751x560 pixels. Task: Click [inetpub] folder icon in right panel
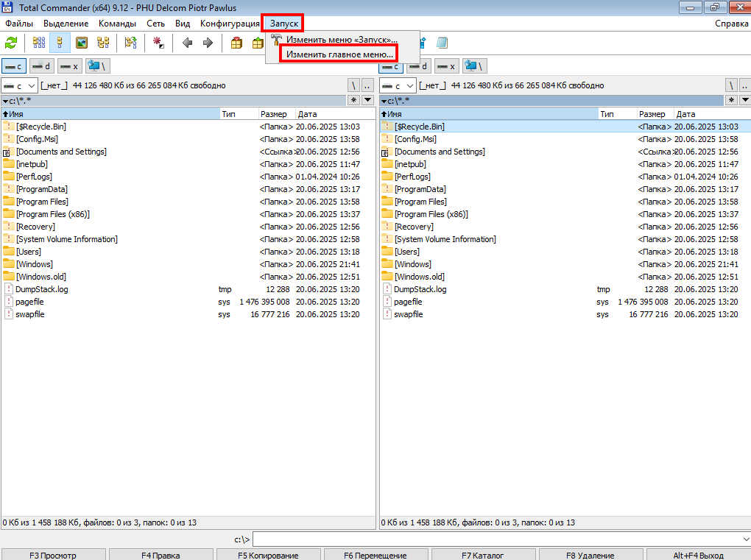point(387,163)
